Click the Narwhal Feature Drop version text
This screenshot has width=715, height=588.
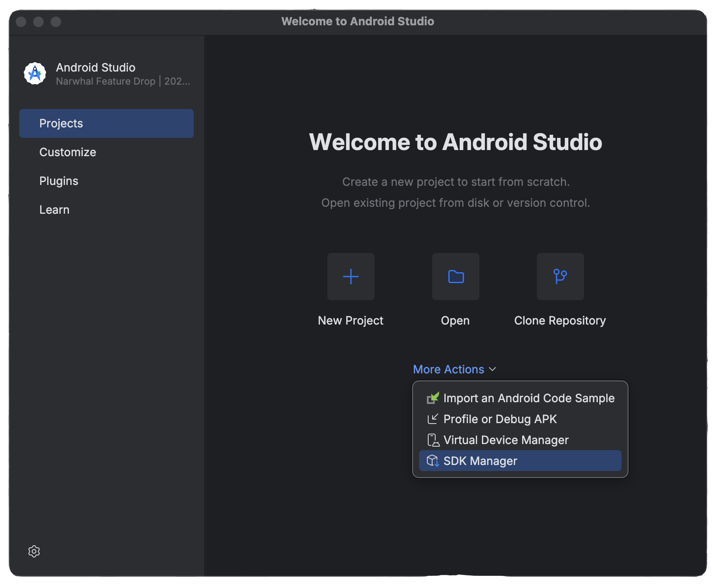[x=123, y=81]
